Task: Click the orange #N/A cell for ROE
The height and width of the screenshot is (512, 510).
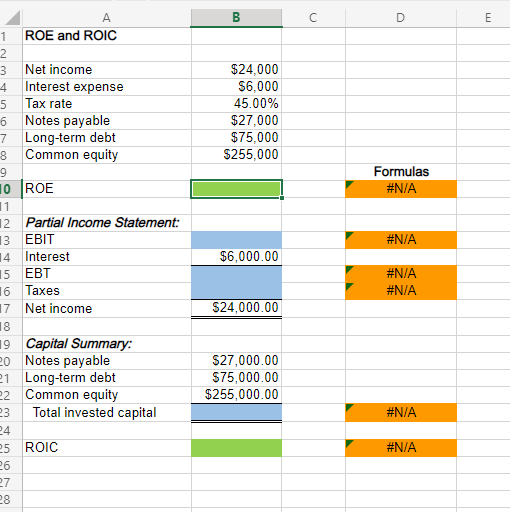Action: [401, 189]
